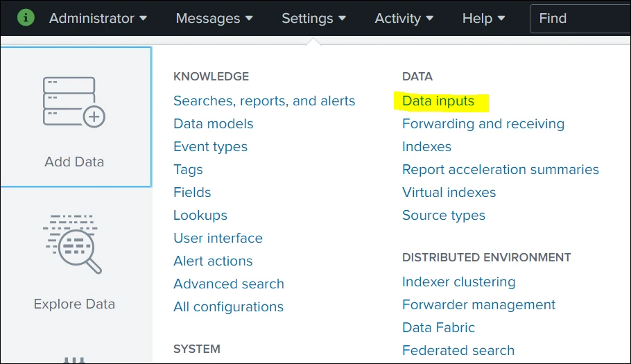The image size is (631, 364).
Task: Open Indexer clustering page
Action: tap(458, 282)
